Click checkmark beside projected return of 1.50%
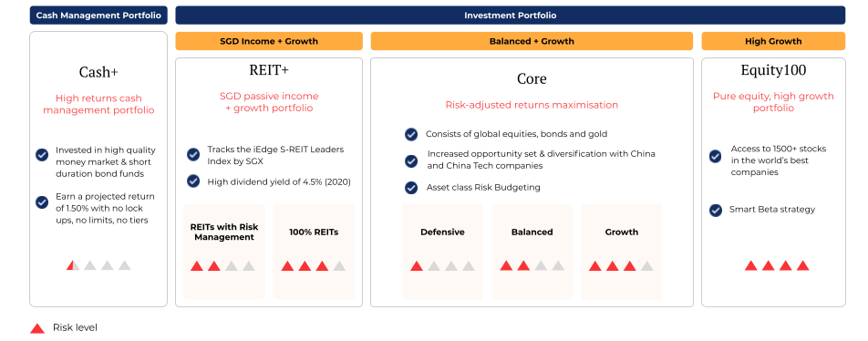868x341 pixels. coord(42,202)
